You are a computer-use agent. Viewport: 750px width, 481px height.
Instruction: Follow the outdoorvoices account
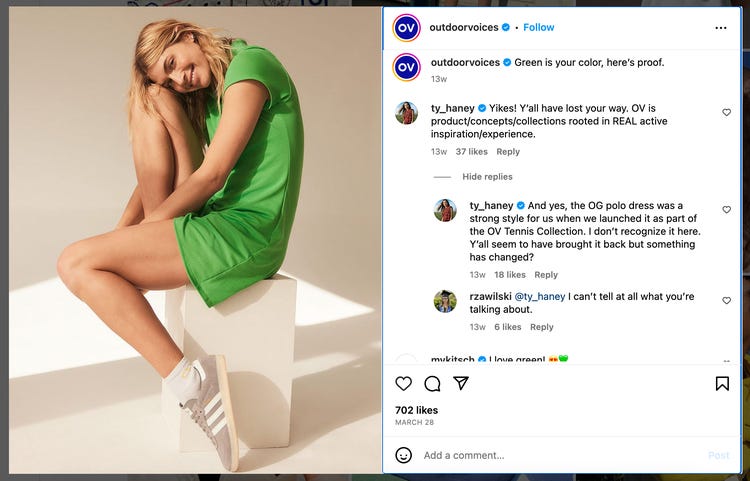[539, 27]
